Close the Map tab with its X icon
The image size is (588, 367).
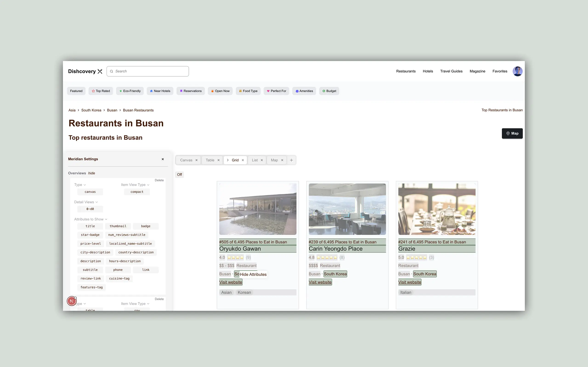click(x=282, y=160)
